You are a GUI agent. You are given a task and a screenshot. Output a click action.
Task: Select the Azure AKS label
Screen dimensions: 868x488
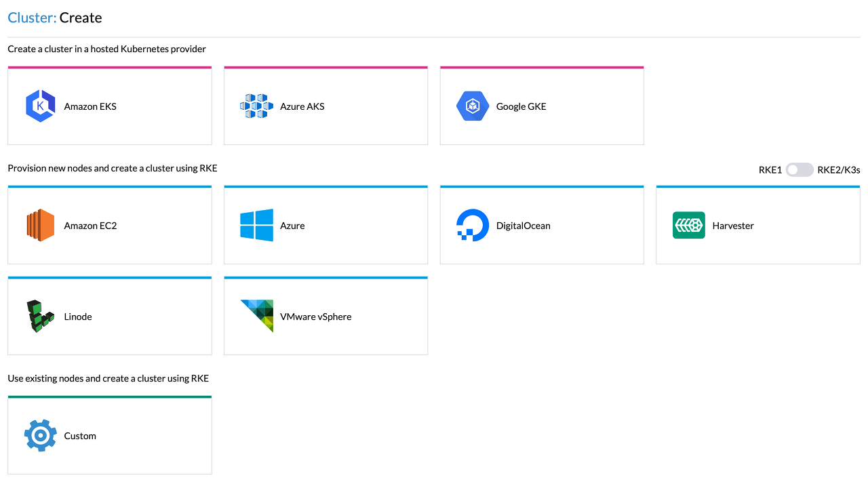302,106
